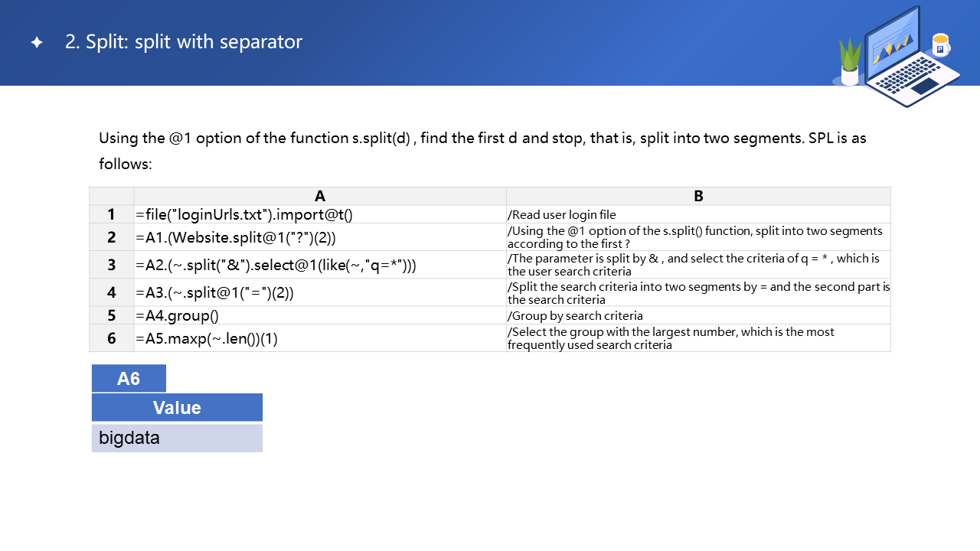
Task: Click the =A4.group() cell
Action: tap(320, 315)
